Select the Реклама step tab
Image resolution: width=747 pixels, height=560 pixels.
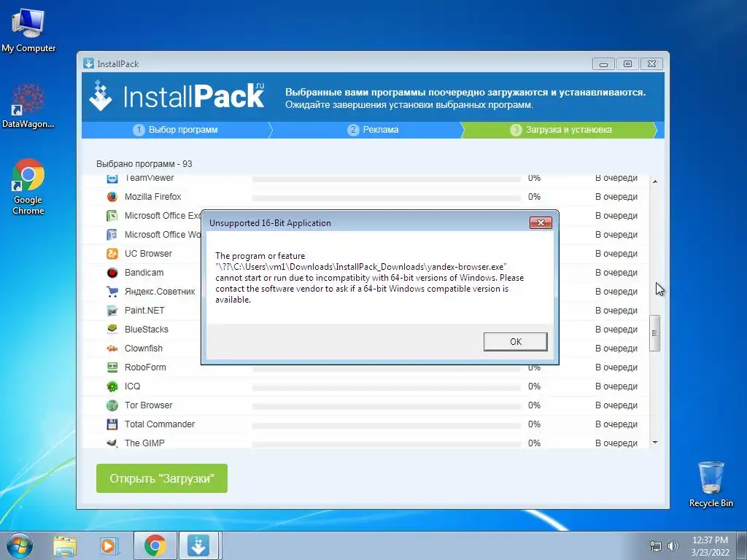click(x=373, y=130)
